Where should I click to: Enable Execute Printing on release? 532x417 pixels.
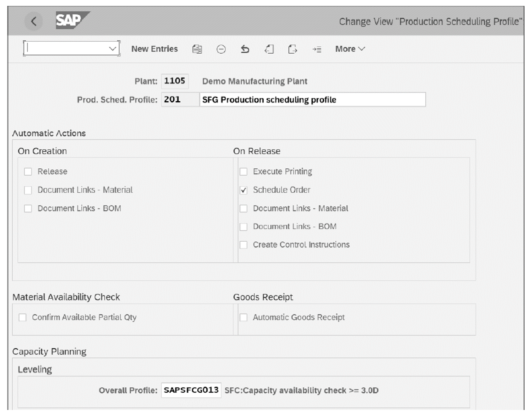point(243,171)
